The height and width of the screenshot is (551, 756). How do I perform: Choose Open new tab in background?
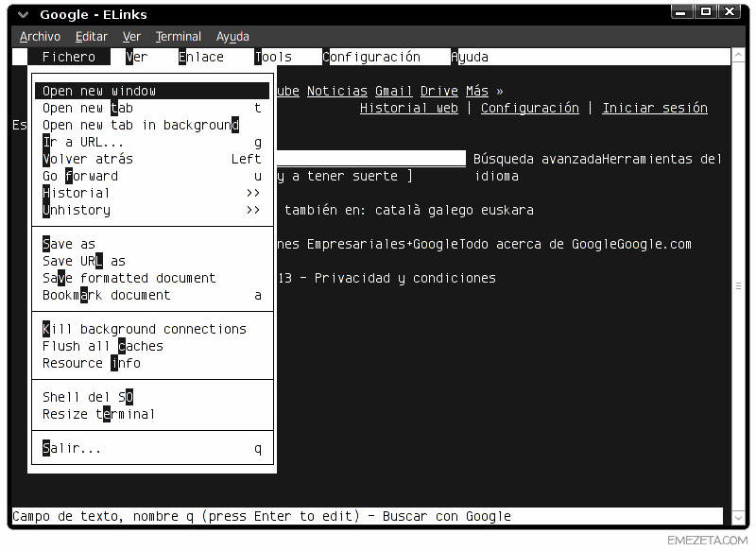(152, 125)
